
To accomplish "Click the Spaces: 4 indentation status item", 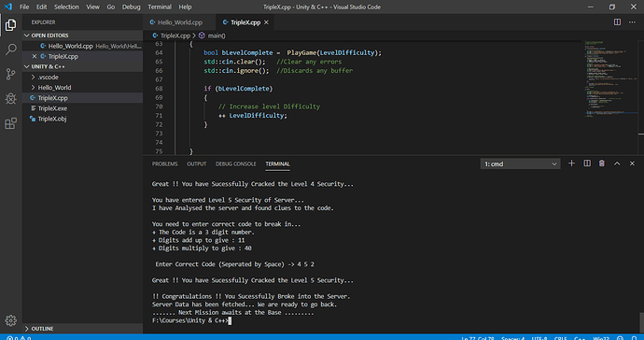I will (512, 338).
